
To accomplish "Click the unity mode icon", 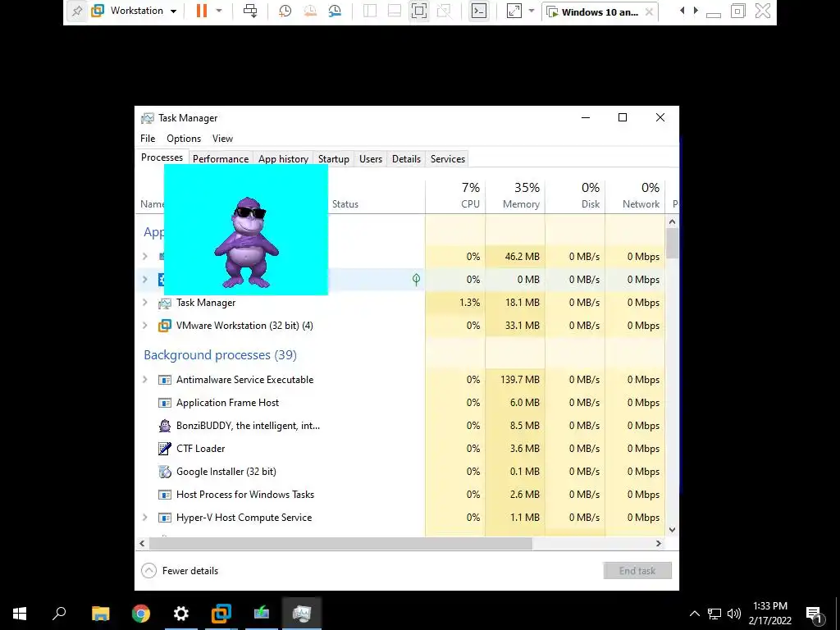I will click(x=444, y=11).
